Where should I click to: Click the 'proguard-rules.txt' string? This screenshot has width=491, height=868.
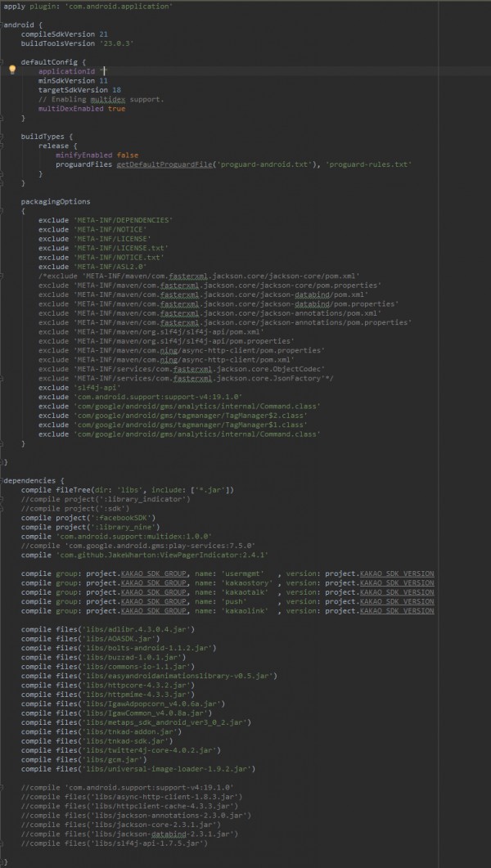point(369,164)
